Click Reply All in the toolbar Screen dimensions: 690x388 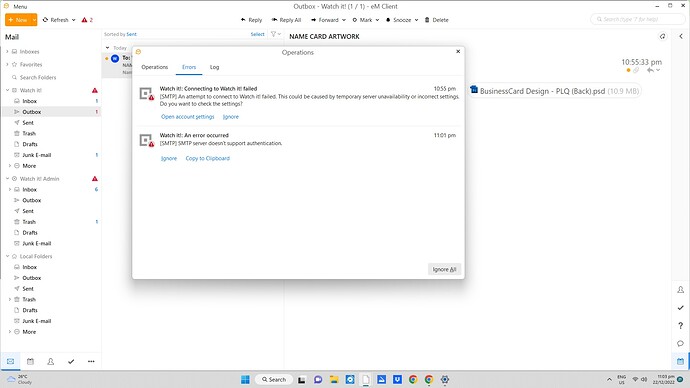[286, 20]
